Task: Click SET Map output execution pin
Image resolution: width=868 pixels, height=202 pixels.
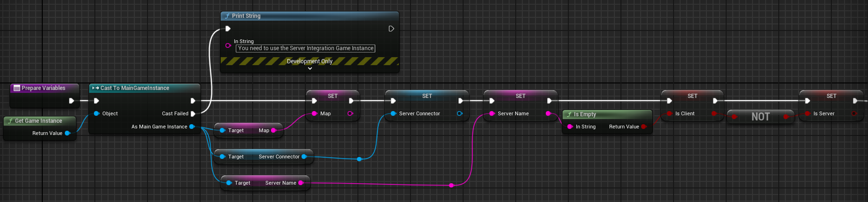Action: (351, 101)
